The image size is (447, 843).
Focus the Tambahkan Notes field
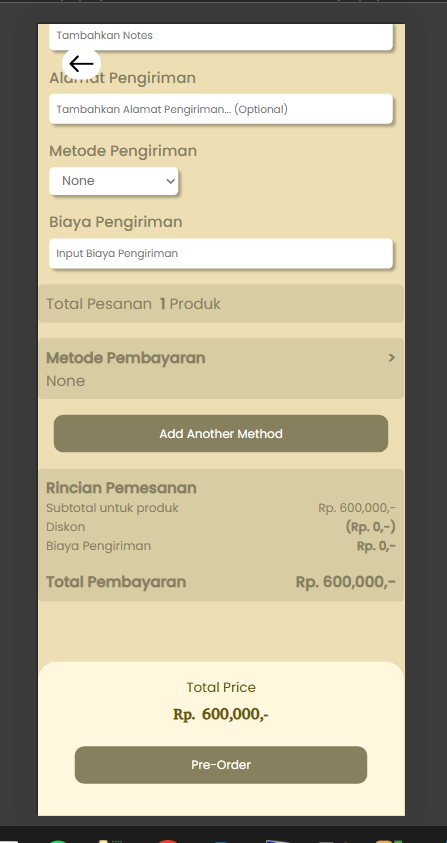[x=221, y=36]
